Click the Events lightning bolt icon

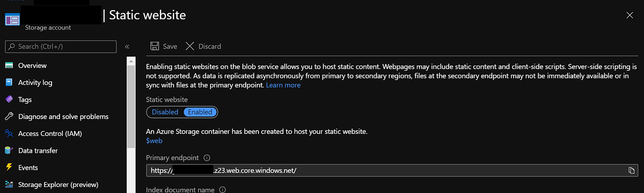tap(9, 167)
